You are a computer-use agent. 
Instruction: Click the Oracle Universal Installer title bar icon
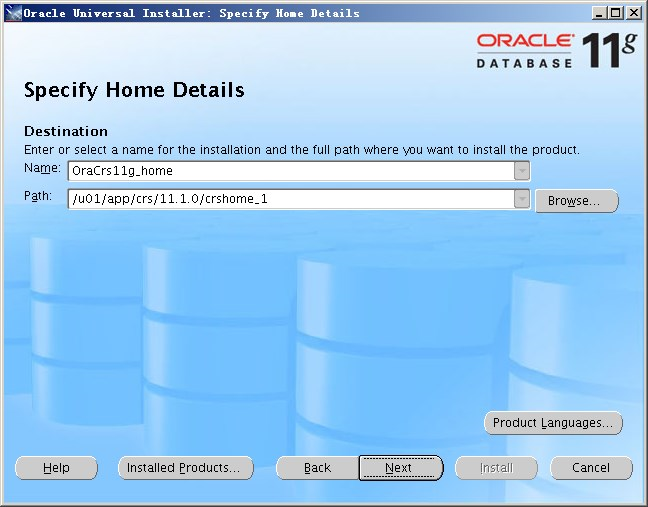(12, 13)
